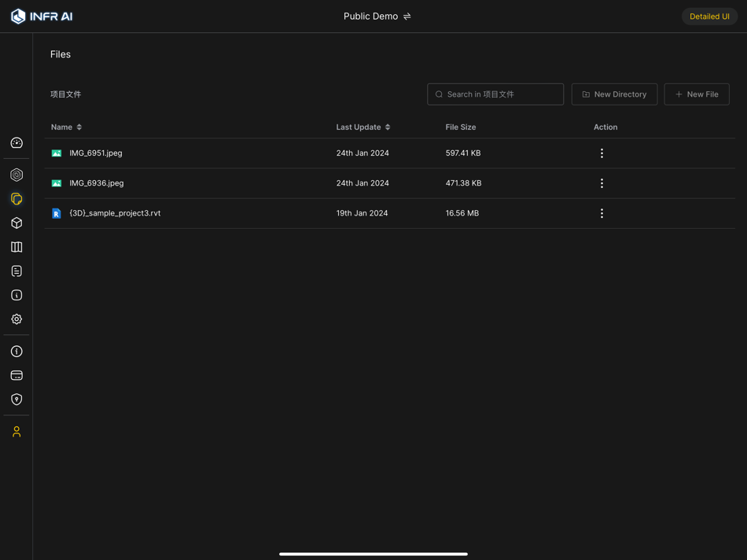The height and width of the screenshot is (560, 747).
Task: Click the info icon above the settings gear
Action: point(16,295)
